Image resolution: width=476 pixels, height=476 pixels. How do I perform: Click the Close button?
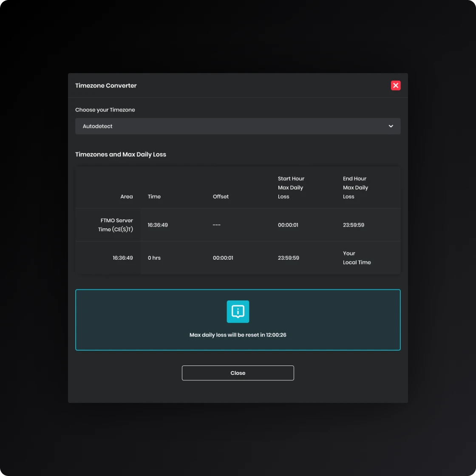[238, 373]
